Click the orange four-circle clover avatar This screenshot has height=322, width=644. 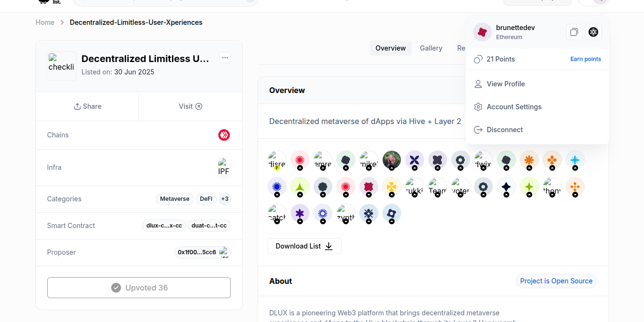coord(552,160)
